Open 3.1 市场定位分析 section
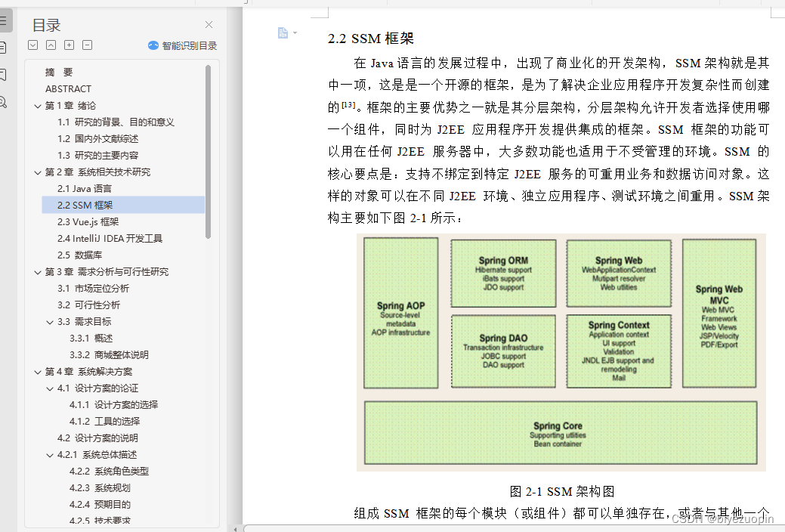785x532 pixels. click(x=93, y=288)
